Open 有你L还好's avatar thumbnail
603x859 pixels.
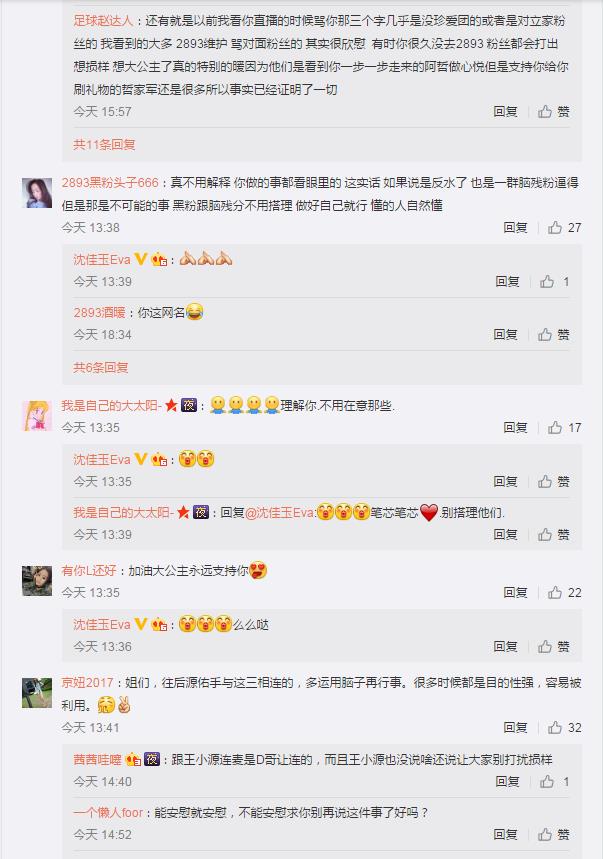[37, 581]
